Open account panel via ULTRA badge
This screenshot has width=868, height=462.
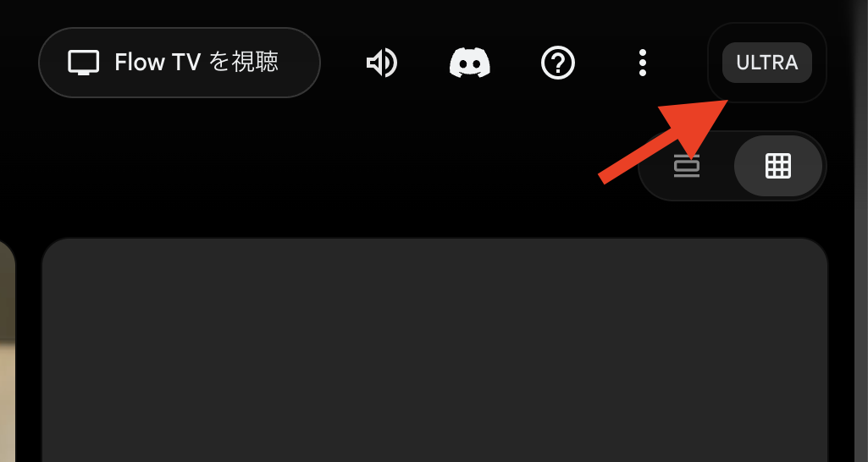[x=767, y=63]
